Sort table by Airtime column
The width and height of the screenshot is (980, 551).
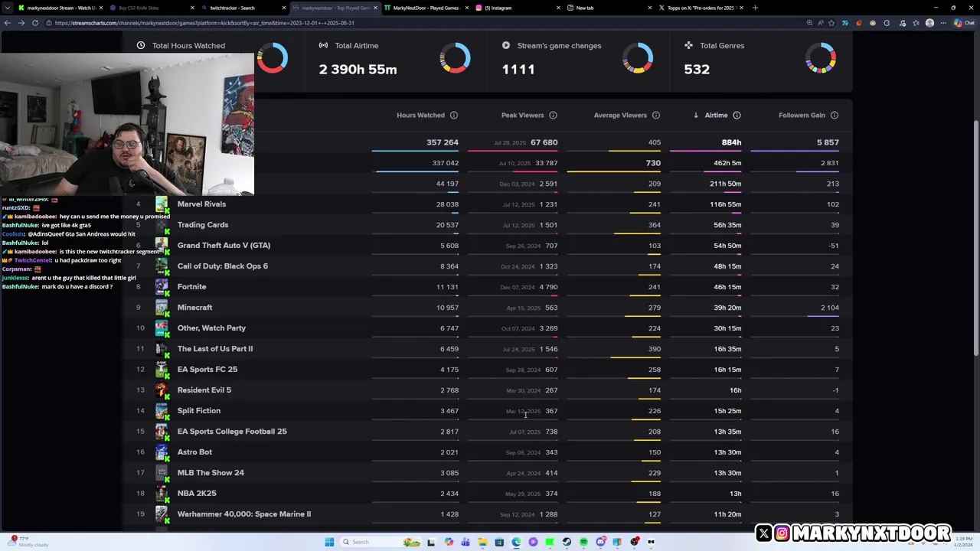click(716, 116)
